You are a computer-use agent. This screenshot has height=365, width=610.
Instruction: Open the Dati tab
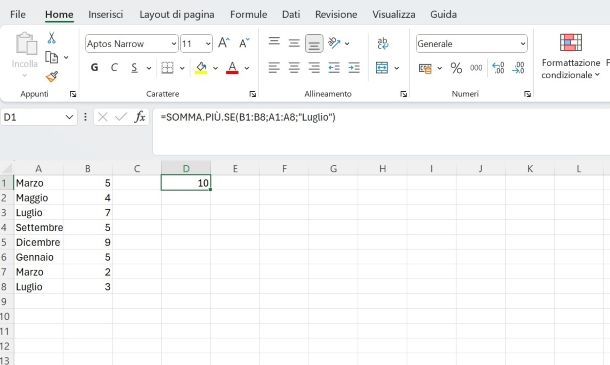(291, 14)
